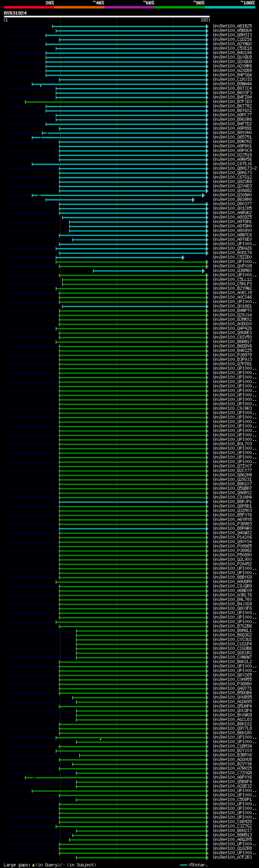Screen dimensions: 259x868
Task: Click the UniRef100_B6SRH0 label
Action: (x=232, y=199)
